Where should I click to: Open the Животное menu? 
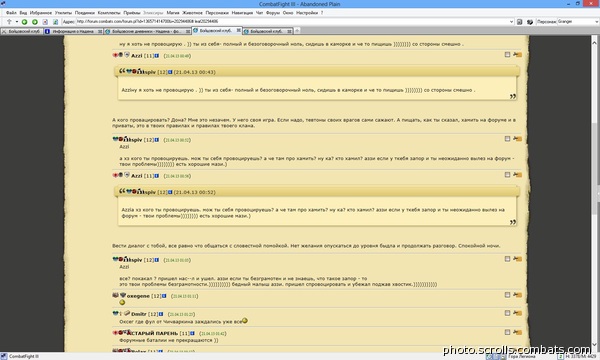click(x=192, y=13)
